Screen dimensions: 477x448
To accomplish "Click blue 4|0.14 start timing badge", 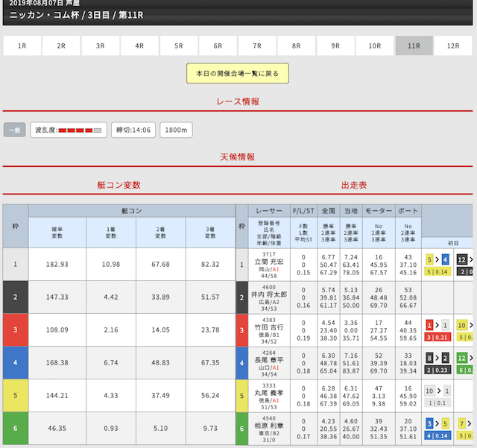I will pos(437,435).
